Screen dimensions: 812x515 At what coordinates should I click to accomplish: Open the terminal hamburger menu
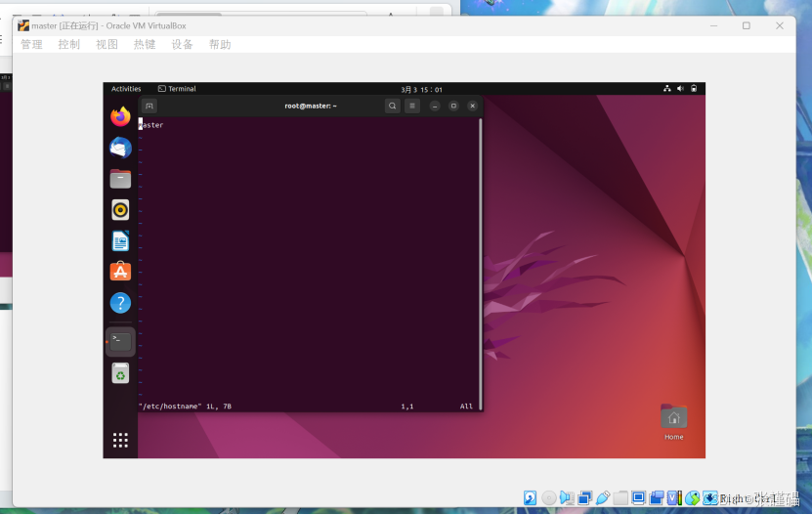click(x=412, y=106)
